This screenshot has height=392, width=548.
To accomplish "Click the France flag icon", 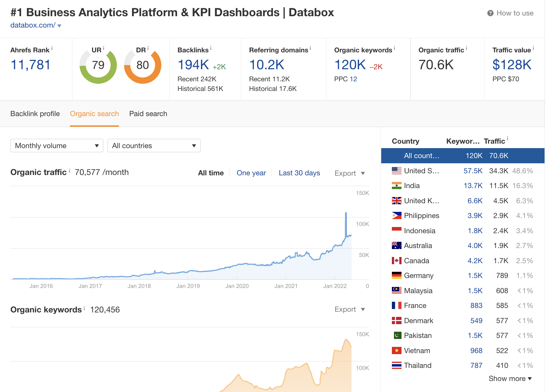I will [397, 306].
